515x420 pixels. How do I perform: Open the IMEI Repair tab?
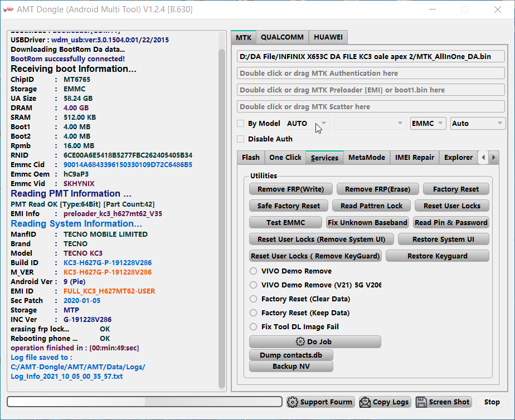click(x=415, y=158)
